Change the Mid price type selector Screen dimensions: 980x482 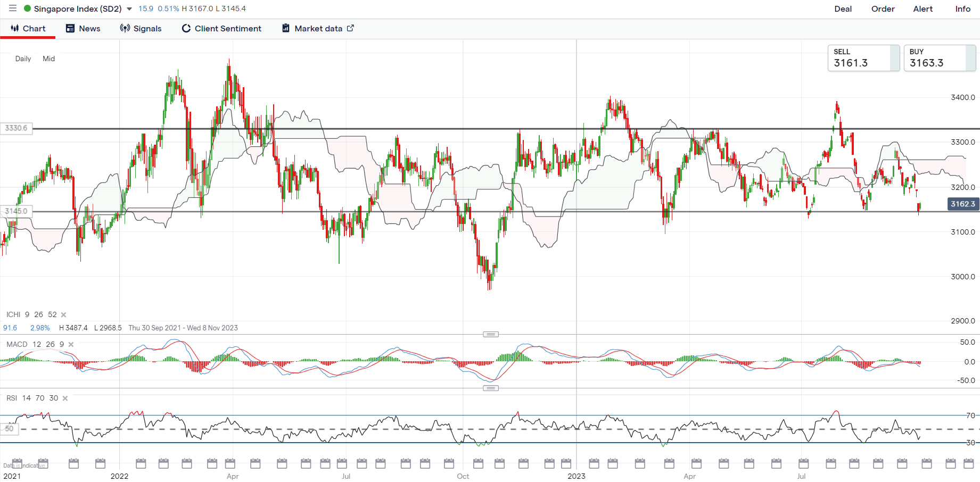coord(49,59)
